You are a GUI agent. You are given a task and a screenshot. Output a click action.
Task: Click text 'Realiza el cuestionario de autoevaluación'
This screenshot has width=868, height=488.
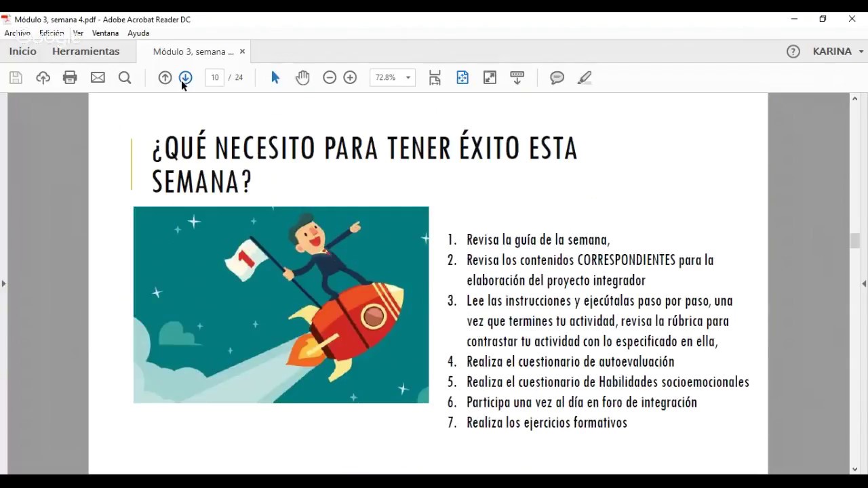570,361
